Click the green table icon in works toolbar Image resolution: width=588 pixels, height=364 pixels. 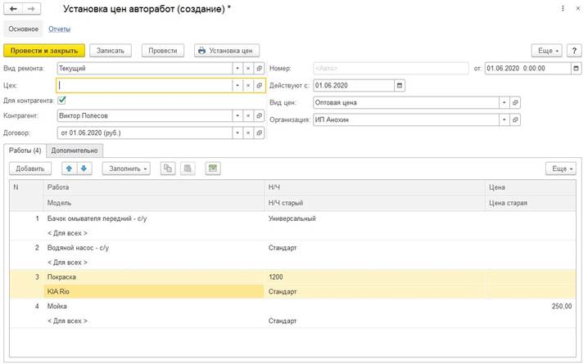click(x=213, y=168)
